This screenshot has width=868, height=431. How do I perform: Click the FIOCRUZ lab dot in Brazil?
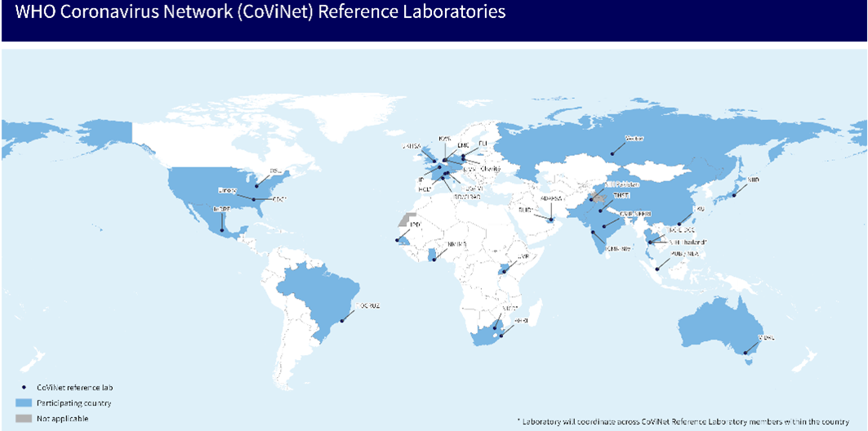(343, 319)
